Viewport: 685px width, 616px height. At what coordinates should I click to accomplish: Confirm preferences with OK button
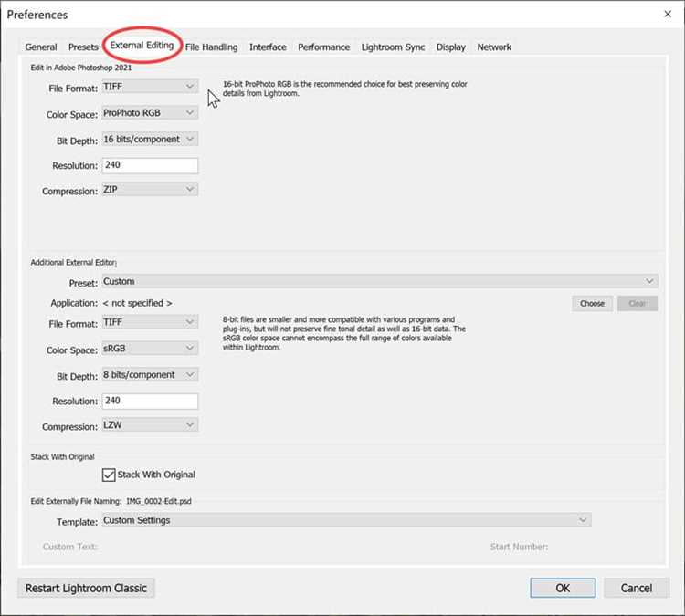coord(563,588)
